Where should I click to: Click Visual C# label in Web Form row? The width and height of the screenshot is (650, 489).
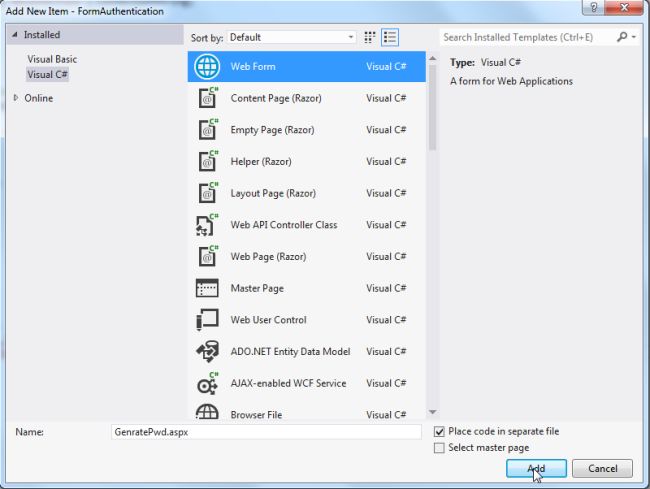click(x=386, y=66)
